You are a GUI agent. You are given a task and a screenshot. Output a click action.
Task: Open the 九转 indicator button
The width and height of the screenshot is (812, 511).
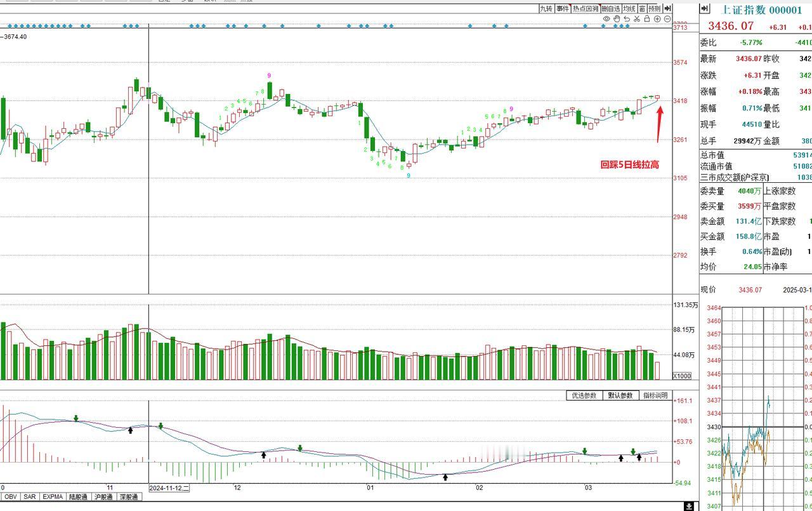click(546, 8)
